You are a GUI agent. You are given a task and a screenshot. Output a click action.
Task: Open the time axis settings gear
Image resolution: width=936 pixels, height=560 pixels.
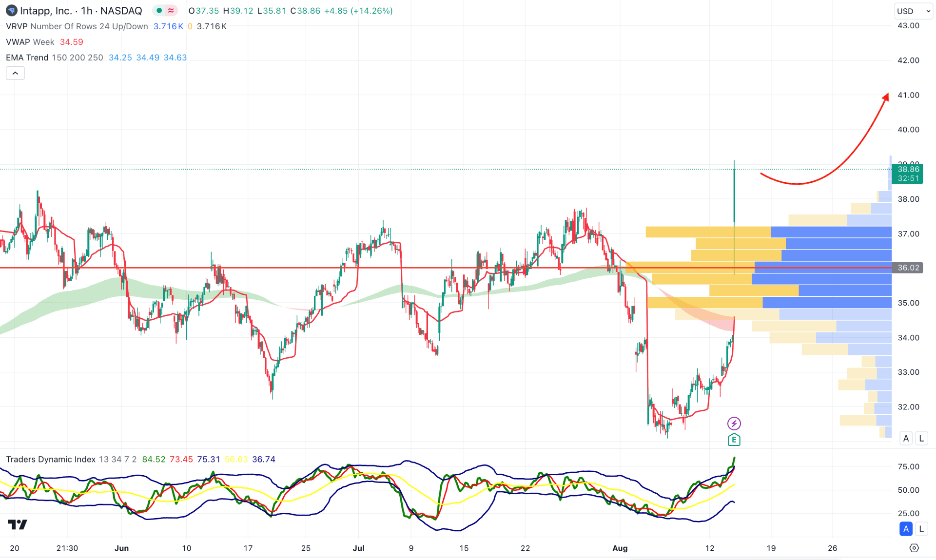[x=914, y=548]
